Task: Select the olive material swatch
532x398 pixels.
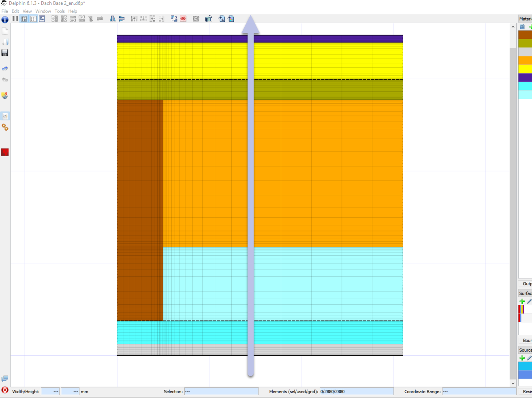Action: [x=525, y=43]
